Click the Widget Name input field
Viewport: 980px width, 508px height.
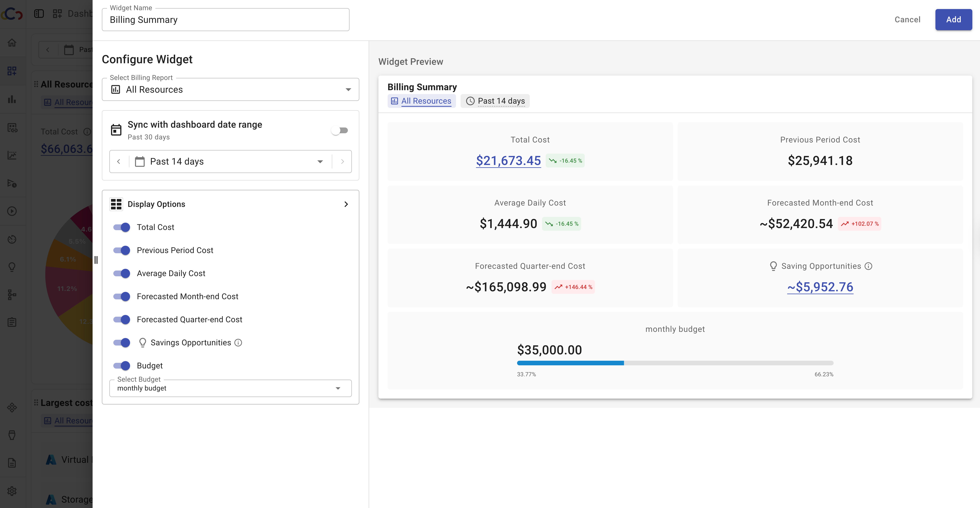pyautogui.click(x=225, y=20)
